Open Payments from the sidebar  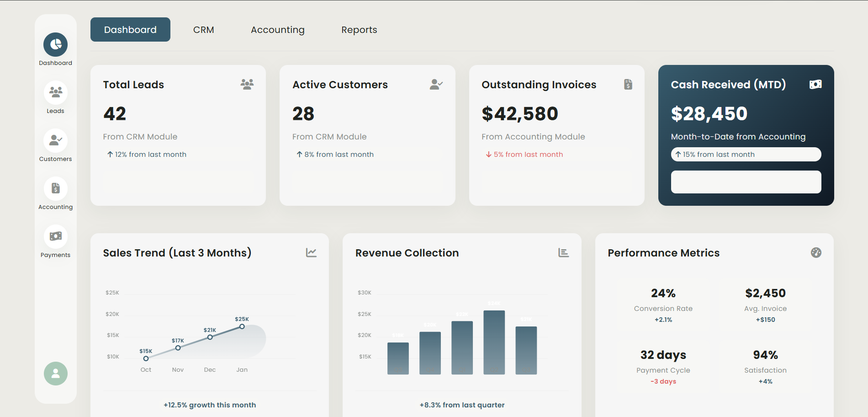tap(55, 236)
